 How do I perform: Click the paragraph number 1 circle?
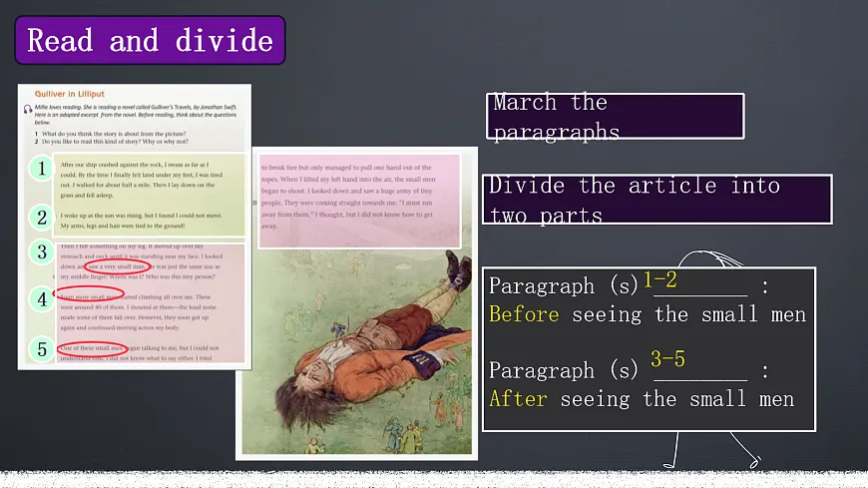(41, 168)
